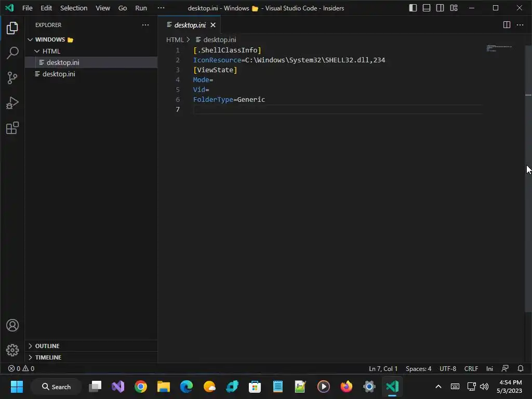Select the root-level desktop.ini file
The image size is (532, 399).
click(91, 74)
